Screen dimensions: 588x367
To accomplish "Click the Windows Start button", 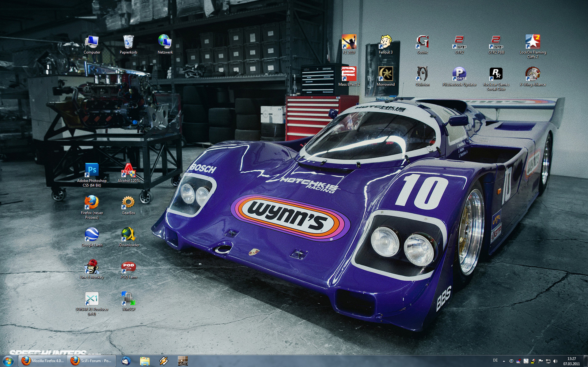I will [8, 361].
